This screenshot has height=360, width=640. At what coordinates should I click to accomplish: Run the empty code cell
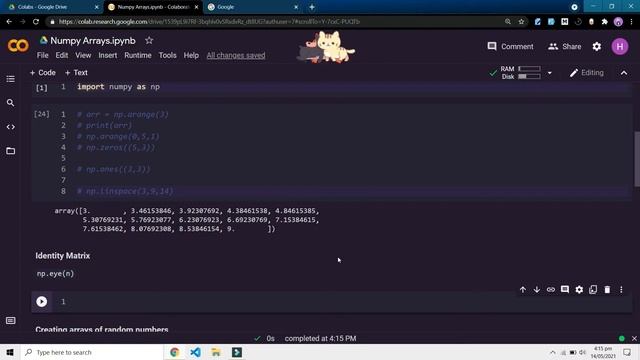click(x=42, y=302)
